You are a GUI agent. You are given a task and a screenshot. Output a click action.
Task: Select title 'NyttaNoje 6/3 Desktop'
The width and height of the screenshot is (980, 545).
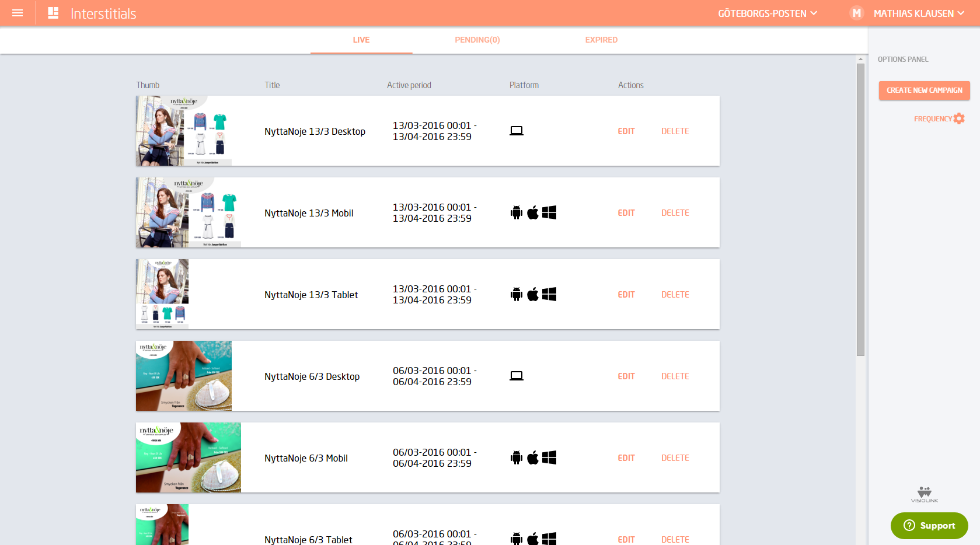pos(312,376)
